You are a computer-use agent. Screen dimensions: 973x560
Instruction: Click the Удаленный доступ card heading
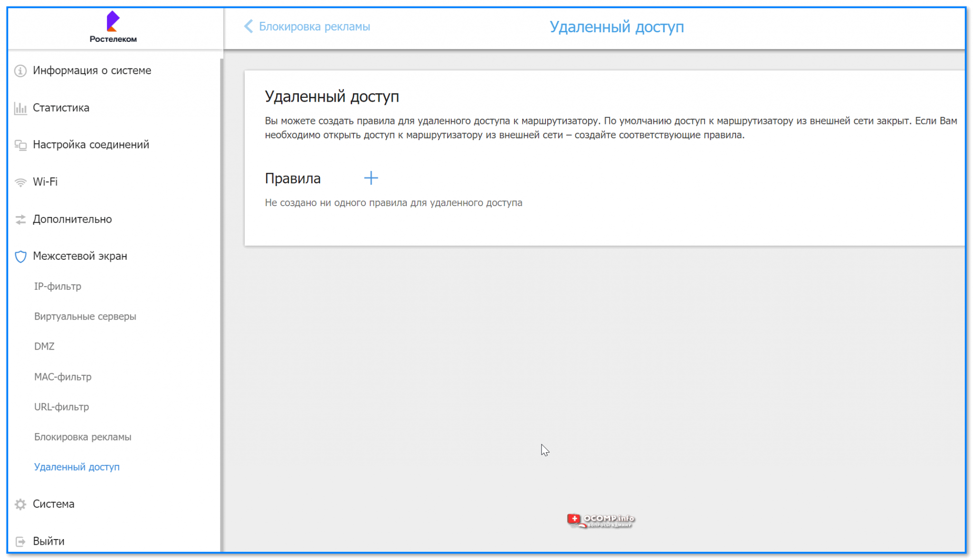click(332, 96)
